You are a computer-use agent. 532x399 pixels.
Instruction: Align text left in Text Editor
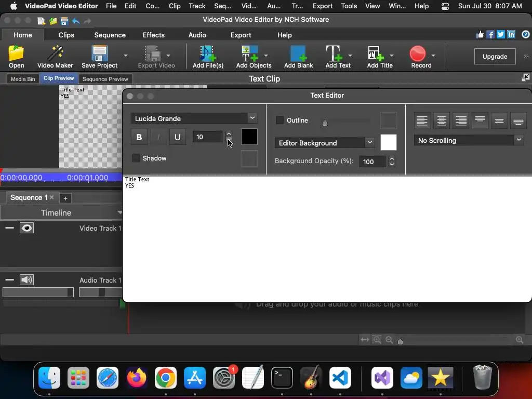point(422,121)
